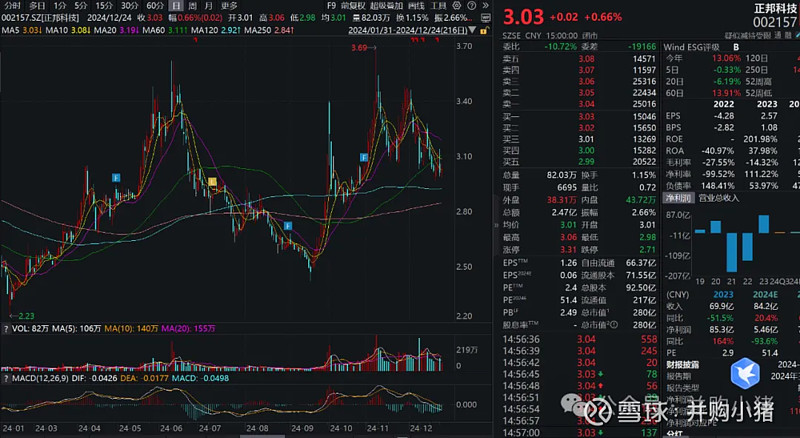Activate the 画线 drawing tool
Image resolution: width=800 pixels, height=438 pixels.
(x=416, y=6)
